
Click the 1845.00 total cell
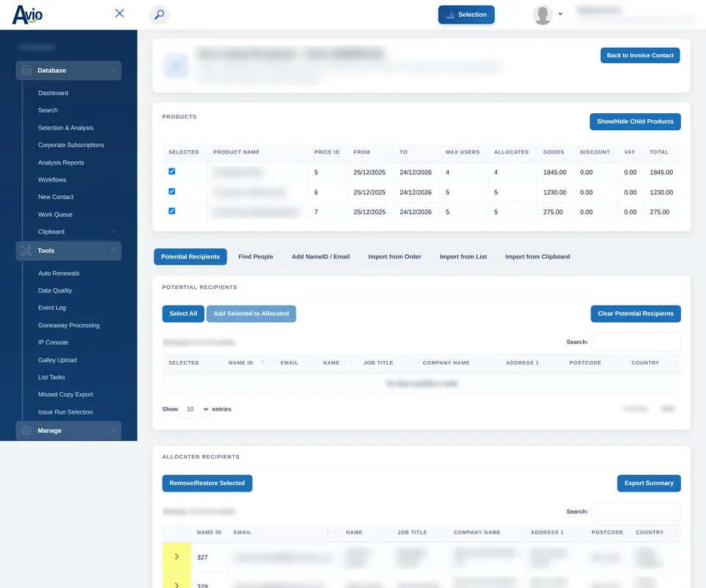[661, 172]
